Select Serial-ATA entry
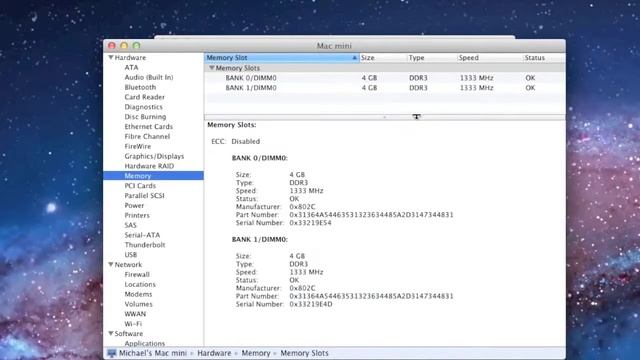The image size is (640, 360). tap(142, 235)
